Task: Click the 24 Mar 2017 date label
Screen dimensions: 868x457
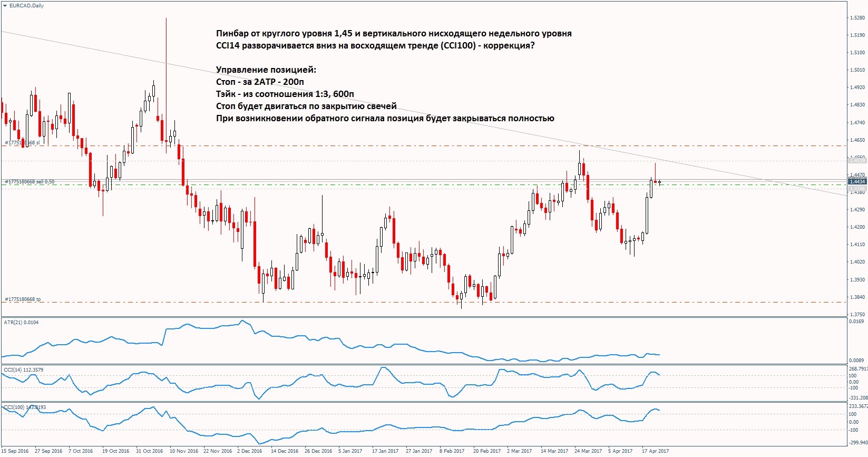Action: pyautogui.click(x=588, y=451)
